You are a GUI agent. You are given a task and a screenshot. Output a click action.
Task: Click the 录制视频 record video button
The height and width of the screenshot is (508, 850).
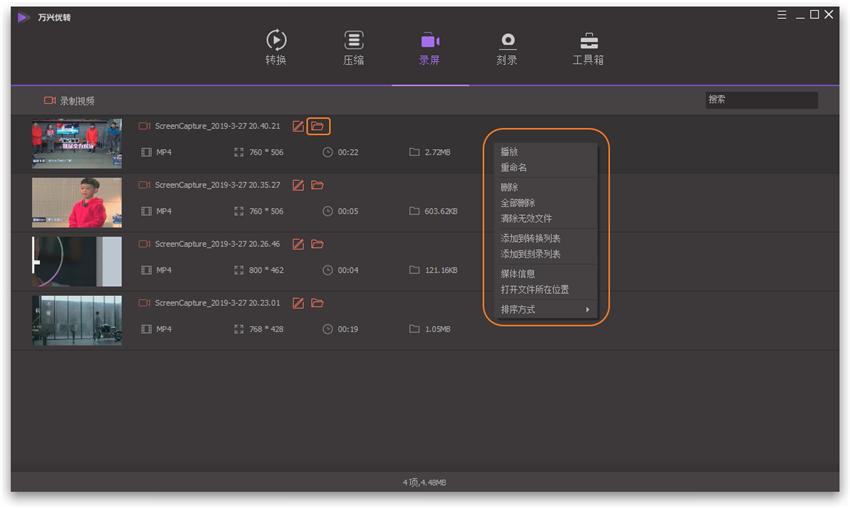click(x=69, y=101)
